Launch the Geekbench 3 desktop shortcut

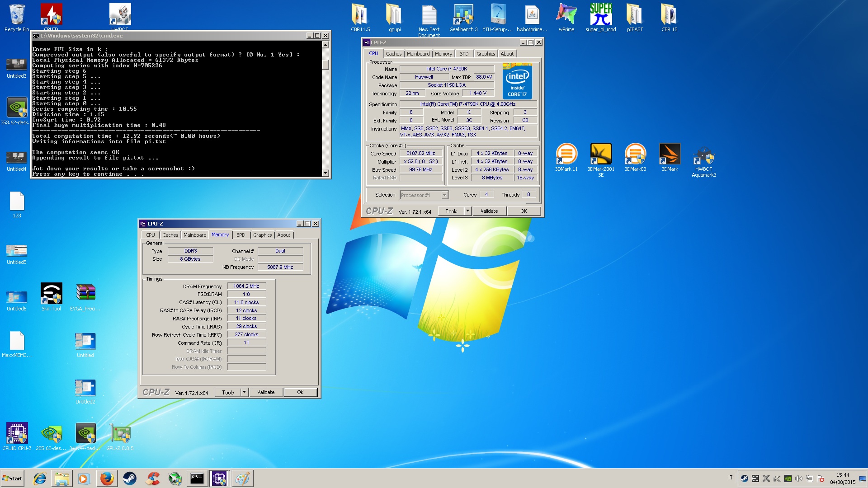[x=463, y=18]
